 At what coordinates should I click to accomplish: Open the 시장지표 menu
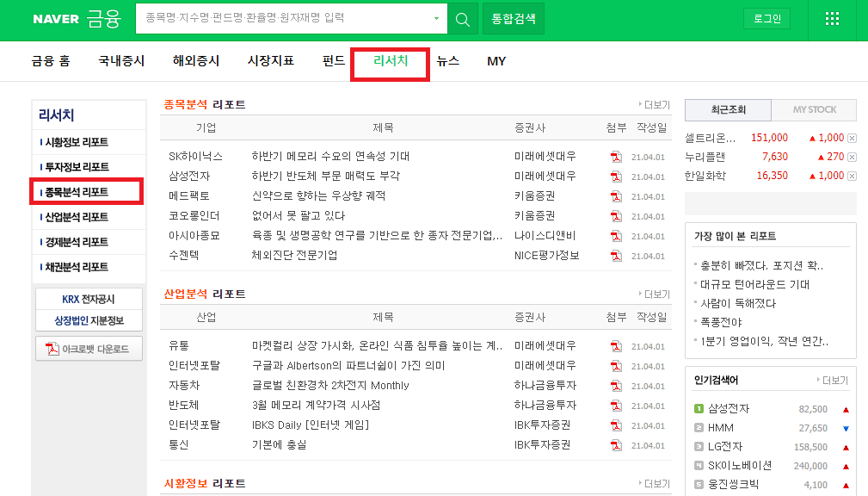tap(271, 61)
